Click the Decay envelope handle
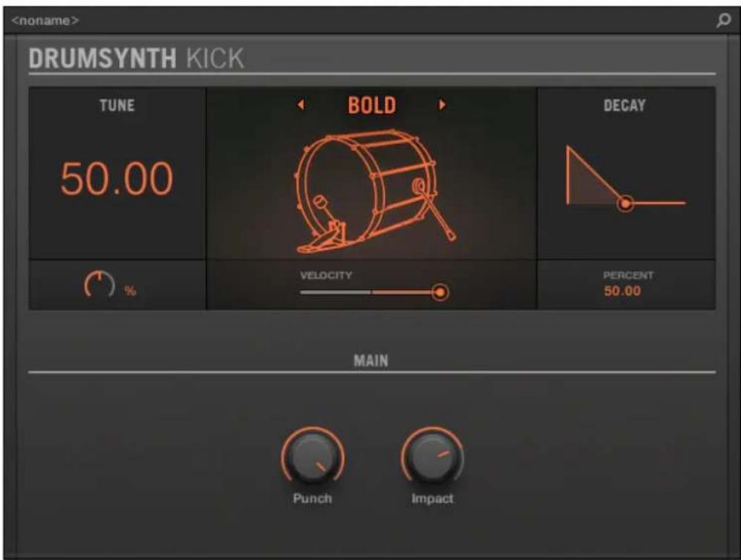Viewport: 741px width, 560px height. pyautogui.click(x=625, y=204)
